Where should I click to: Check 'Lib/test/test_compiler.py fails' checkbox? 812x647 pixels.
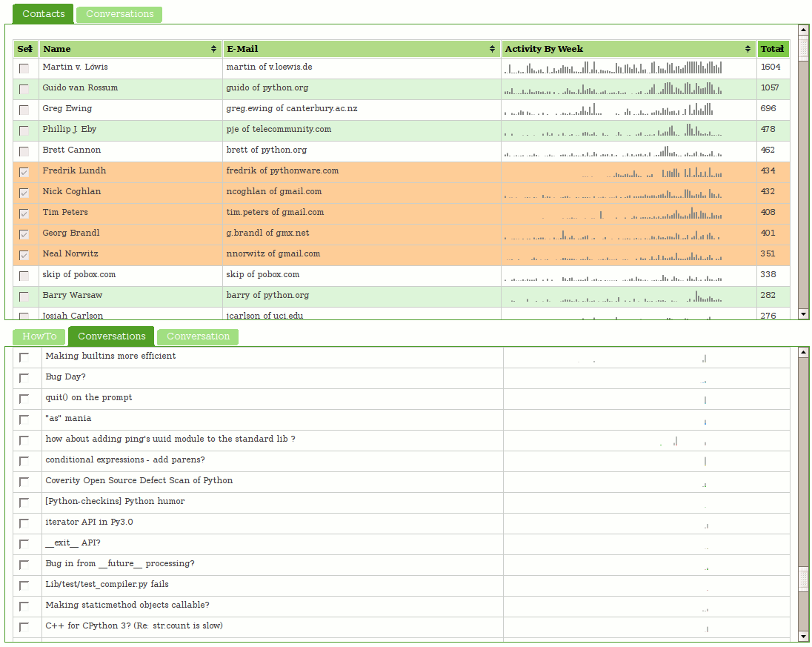pos(24,585)
